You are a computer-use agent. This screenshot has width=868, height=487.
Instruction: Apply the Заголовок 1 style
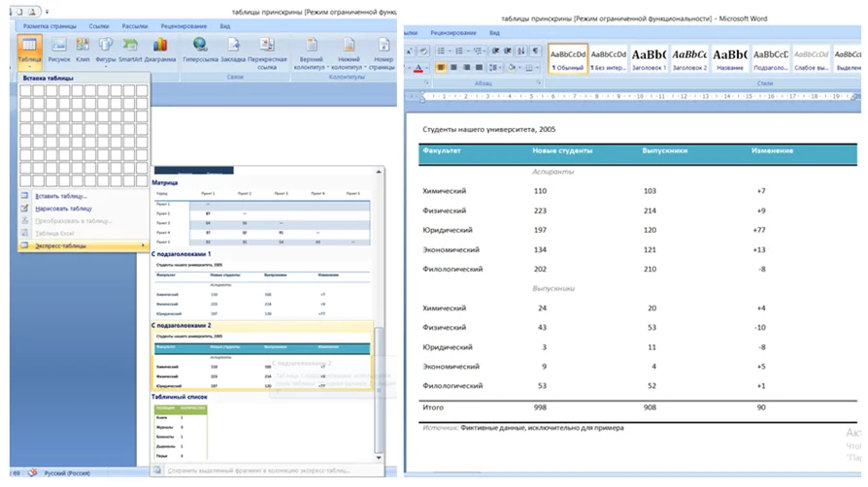(x=650, y=58)
